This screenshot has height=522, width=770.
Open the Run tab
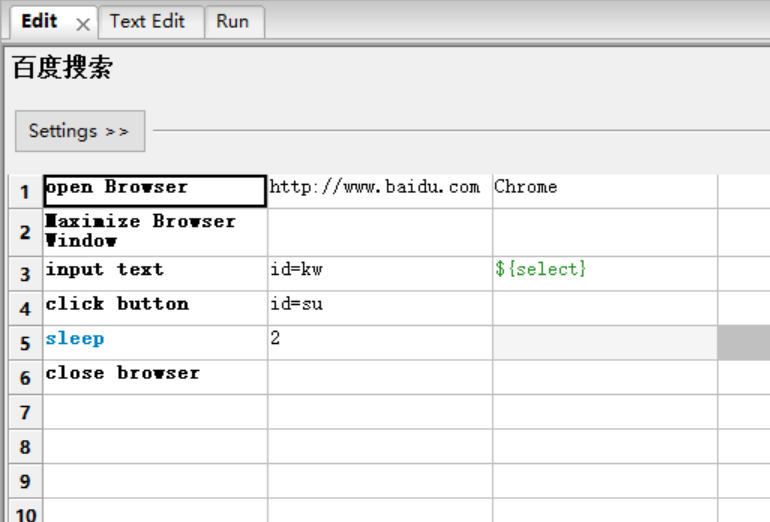coord(234,22)
